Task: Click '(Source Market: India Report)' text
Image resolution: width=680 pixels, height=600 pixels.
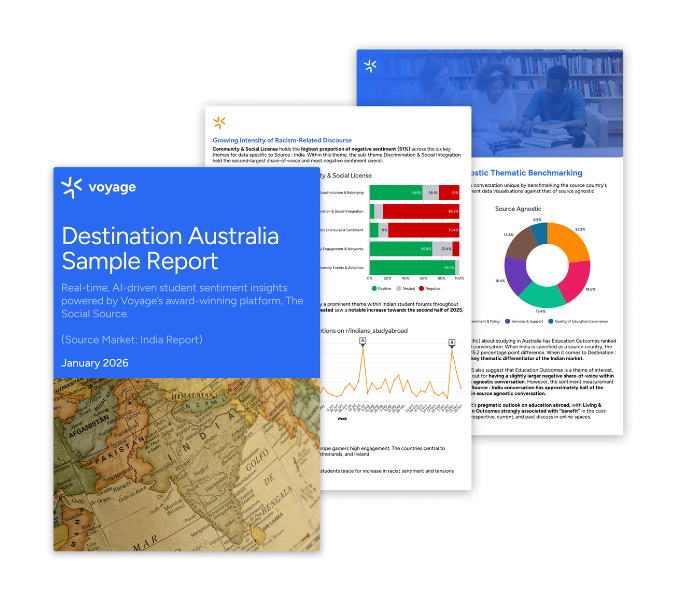Action: pyautogui.click(x=132, y=339)
